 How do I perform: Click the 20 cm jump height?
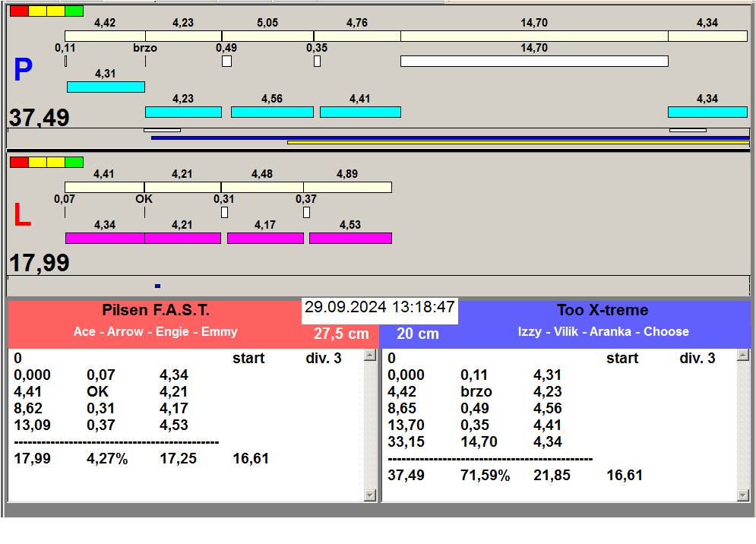(x=418, y=334)
